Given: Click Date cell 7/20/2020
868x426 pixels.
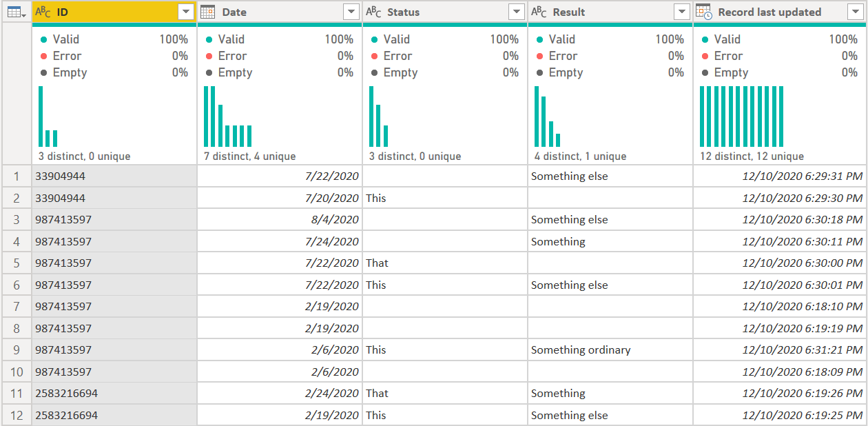Looking at the screenshot, I should (x=280, y=198).
